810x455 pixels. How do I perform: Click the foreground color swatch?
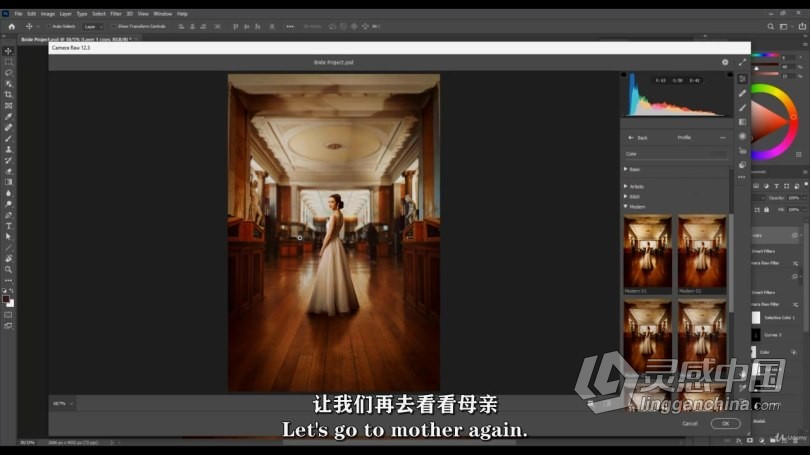pos(6,299)
